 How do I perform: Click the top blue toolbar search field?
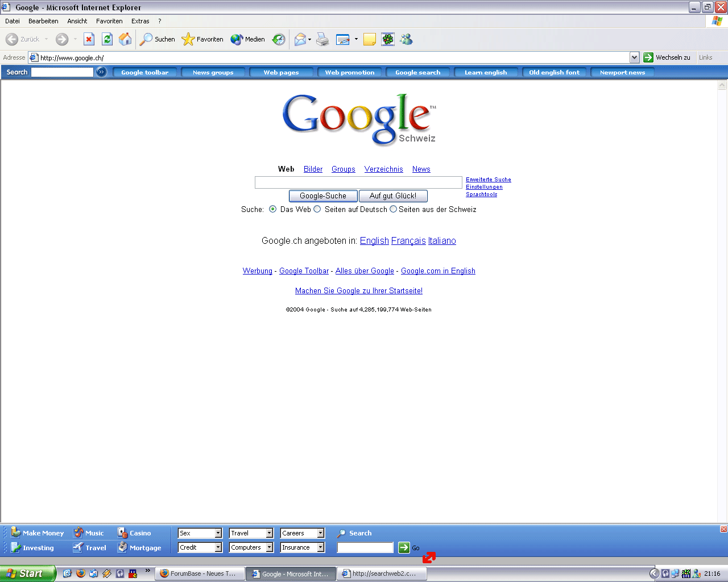coord(62,72)
